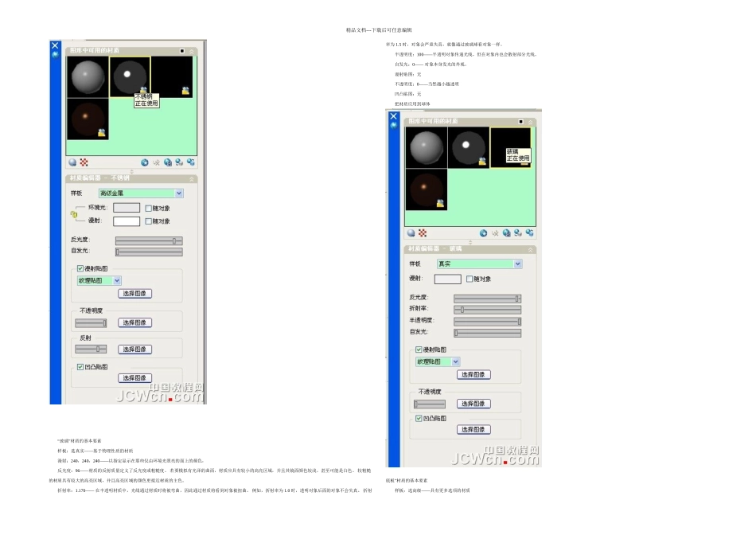Open 纹理贴图 dropdown in 玻璃 editor
Image resolution: width=756 pixels, height=535 pixels.
click(438, 361)
